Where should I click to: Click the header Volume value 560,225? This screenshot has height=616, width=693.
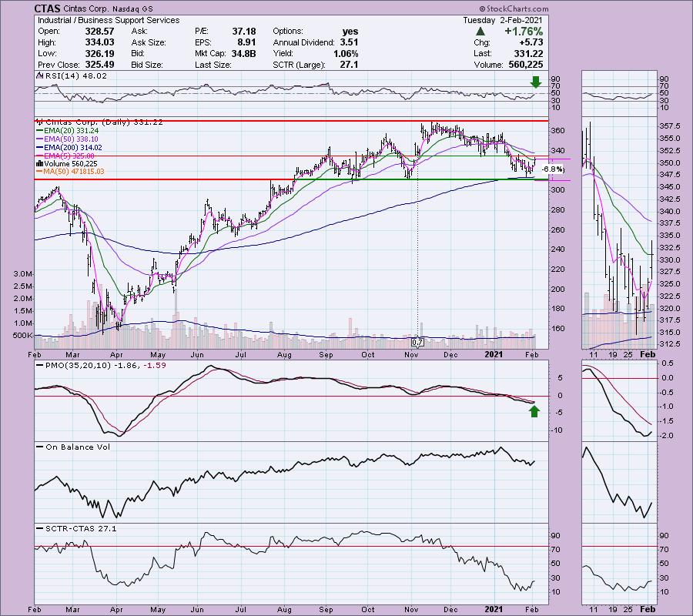pyautogui.click(x=525, y=65)
